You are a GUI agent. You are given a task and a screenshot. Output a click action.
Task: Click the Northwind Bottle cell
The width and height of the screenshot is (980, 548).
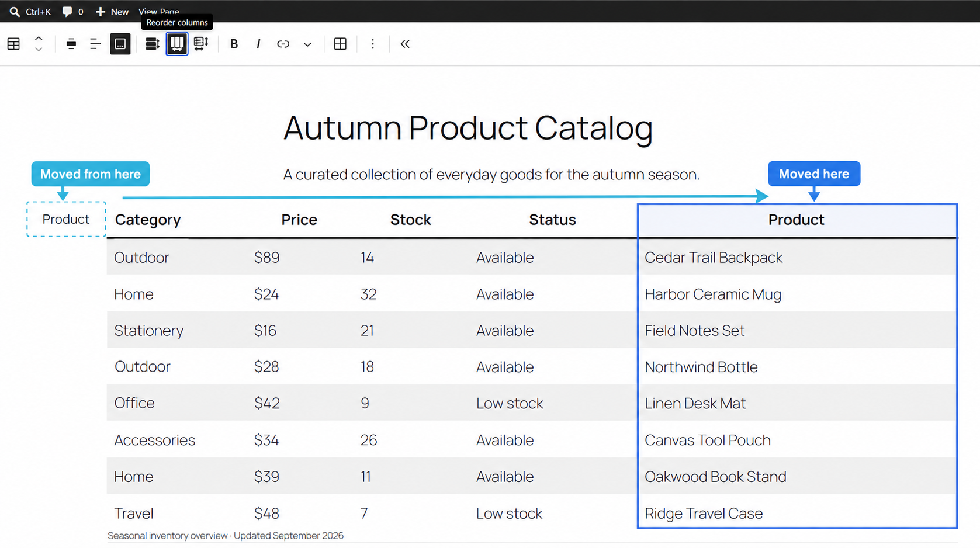coord(701,367)
